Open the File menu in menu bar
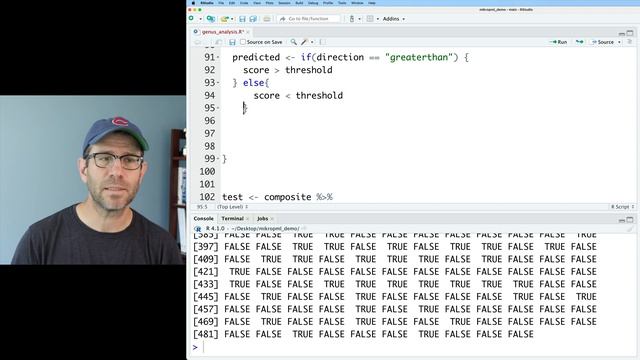 221,3
